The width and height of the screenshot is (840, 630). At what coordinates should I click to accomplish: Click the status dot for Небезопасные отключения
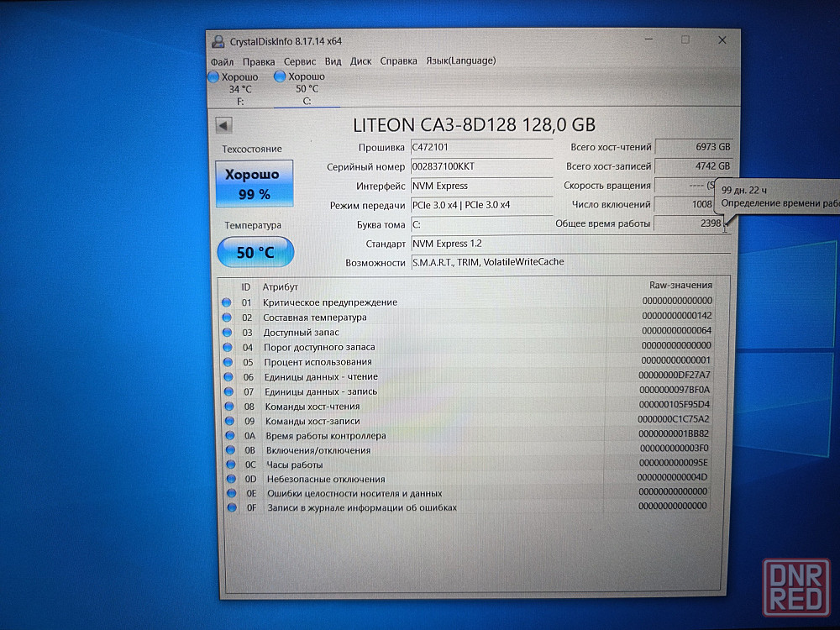[231, 479]
